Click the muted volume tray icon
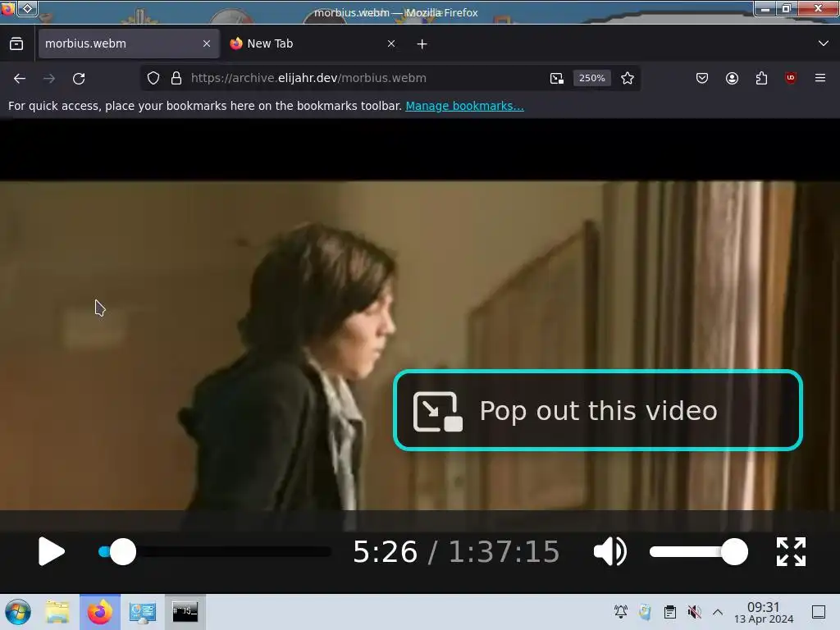 [x=694, y=612]
